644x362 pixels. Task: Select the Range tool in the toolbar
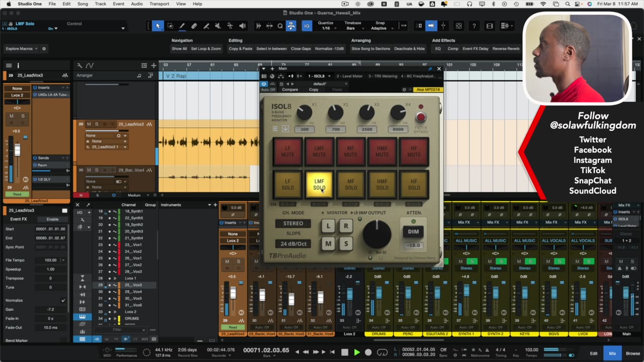tap(170, 26)
